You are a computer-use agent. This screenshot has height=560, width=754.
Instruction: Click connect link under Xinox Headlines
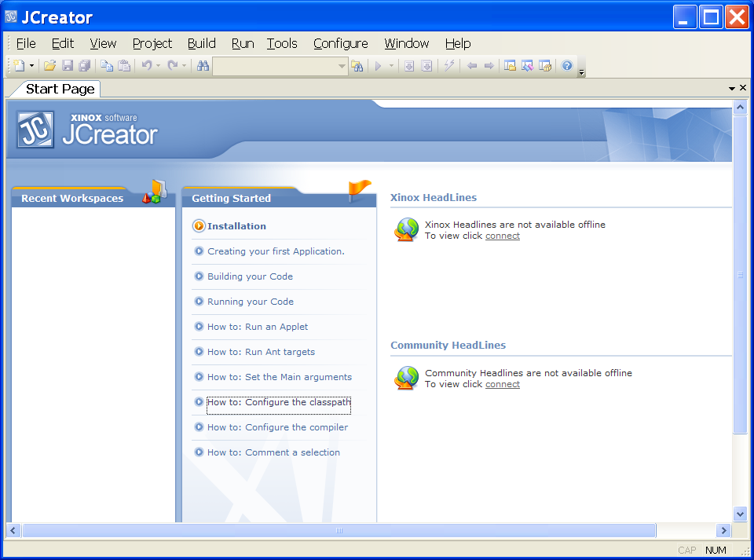point(502,236)
